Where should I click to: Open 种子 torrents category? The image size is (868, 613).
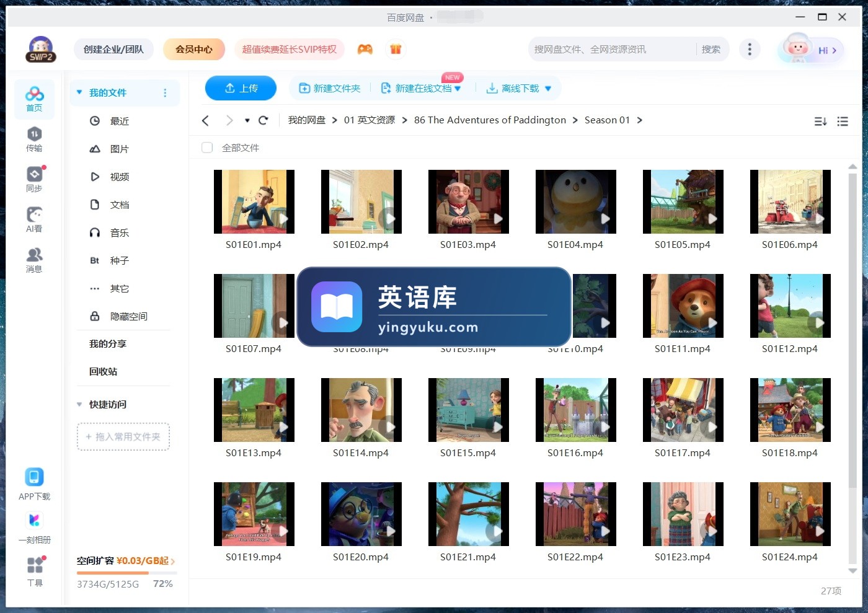[x=120, y=260]
